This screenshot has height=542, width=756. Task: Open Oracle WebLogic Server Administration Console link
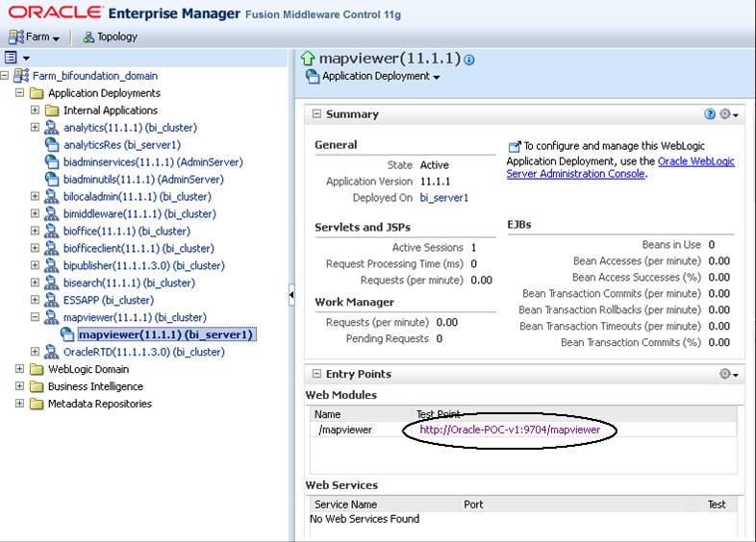(620, 167)
